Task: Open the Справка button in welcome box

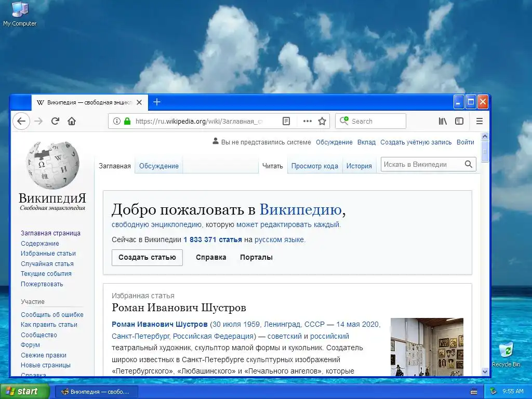Action: [211, 258]
